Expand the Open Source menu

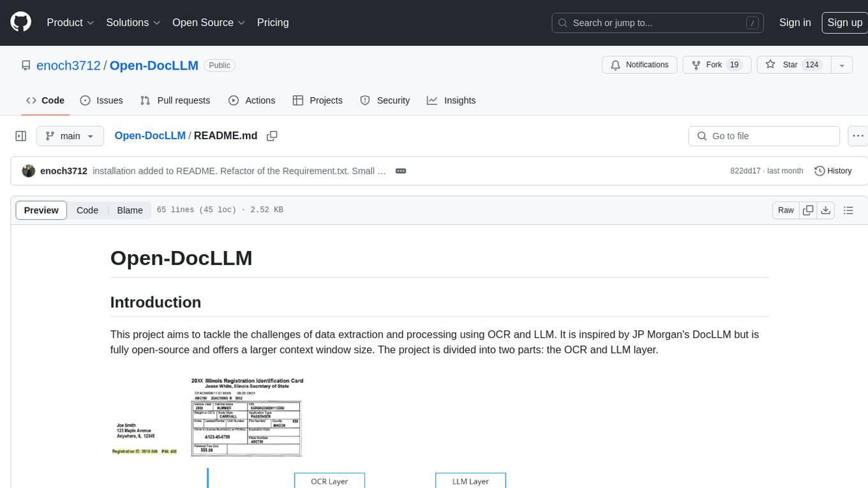point(209,22)
